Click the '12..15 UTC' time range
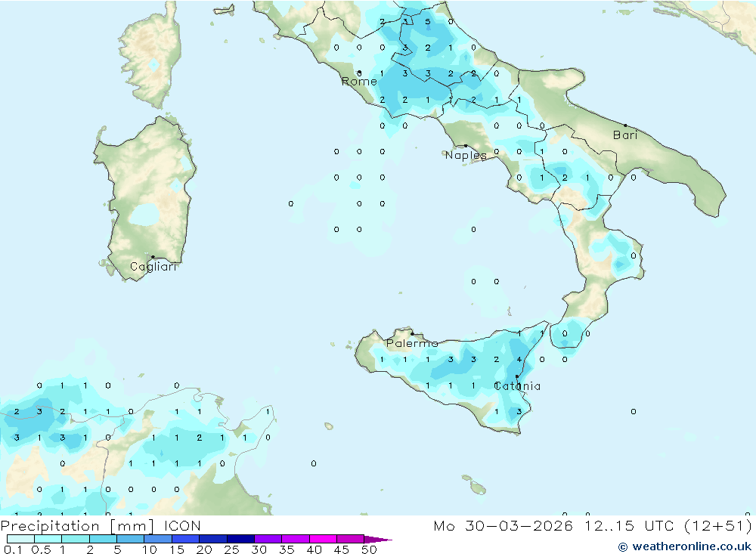The image size is (756, 554). [629, 525]
